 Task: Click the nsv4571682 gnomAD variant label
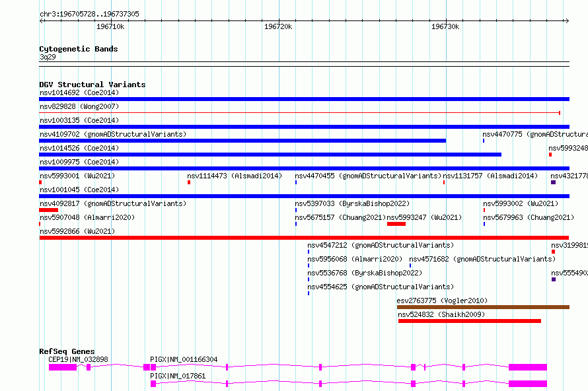pos(482,259)
